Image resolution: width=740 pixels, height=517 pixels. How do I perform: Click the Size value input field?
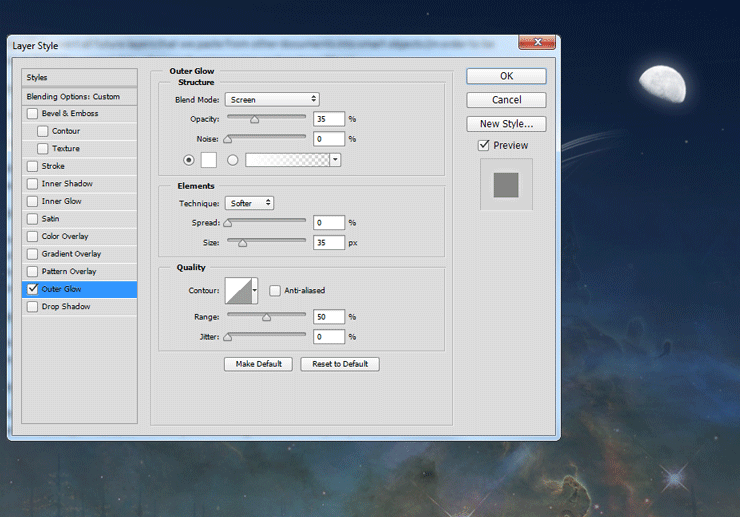pyautogui.click(x=329, y=242)
